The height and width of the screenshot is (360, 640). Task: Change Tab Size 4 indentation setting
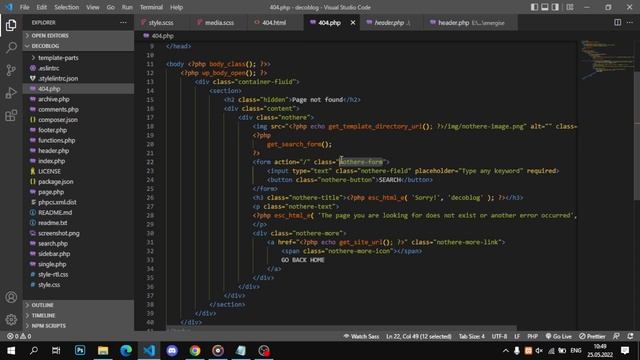click(471, 336)
